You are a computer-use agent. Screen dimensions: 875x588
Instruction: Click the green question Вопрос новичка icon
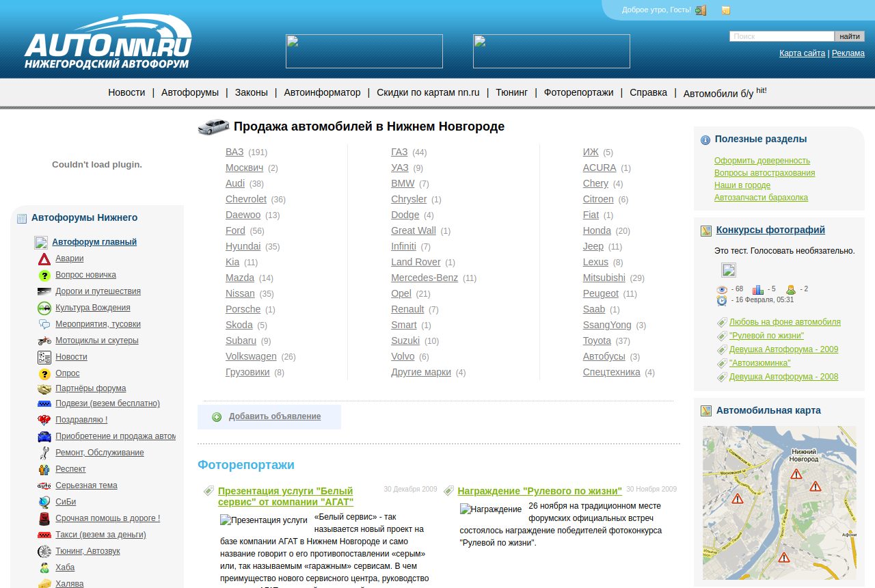44,275
